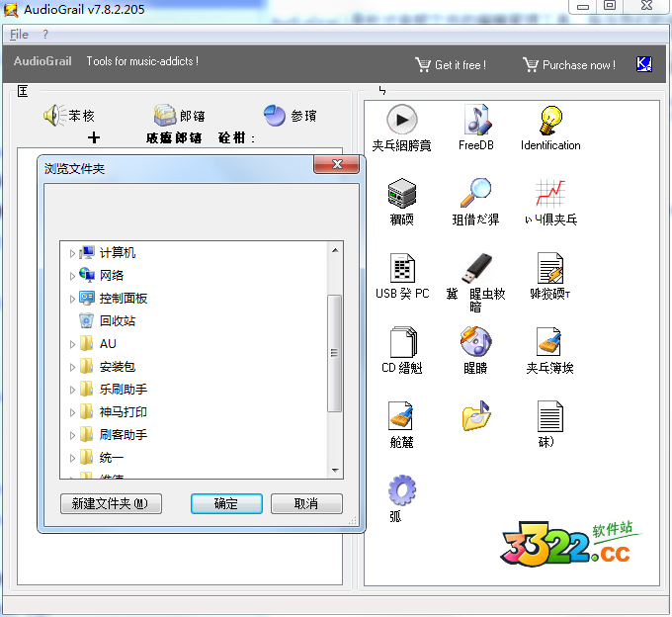
Task: Click the folder tree scrollbar up arrow
Action: point(335,250)
